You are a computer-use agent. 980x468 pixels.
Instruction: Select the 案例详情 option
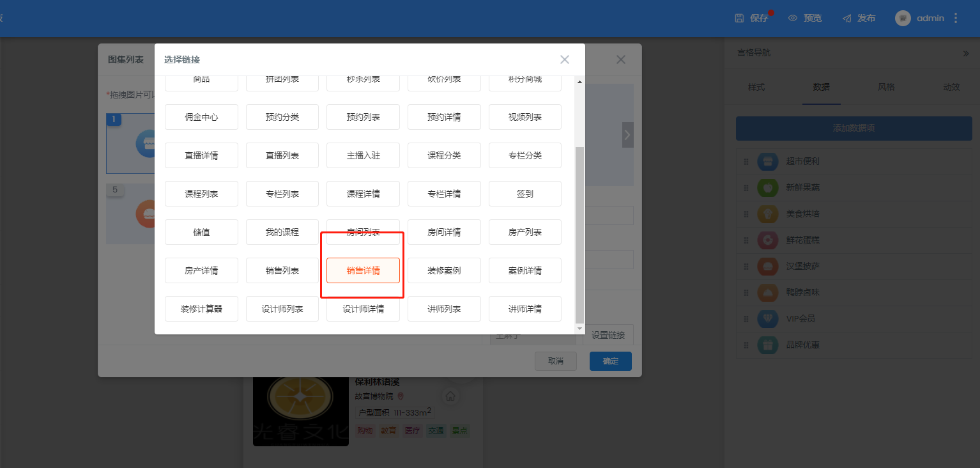pos(525,270)
